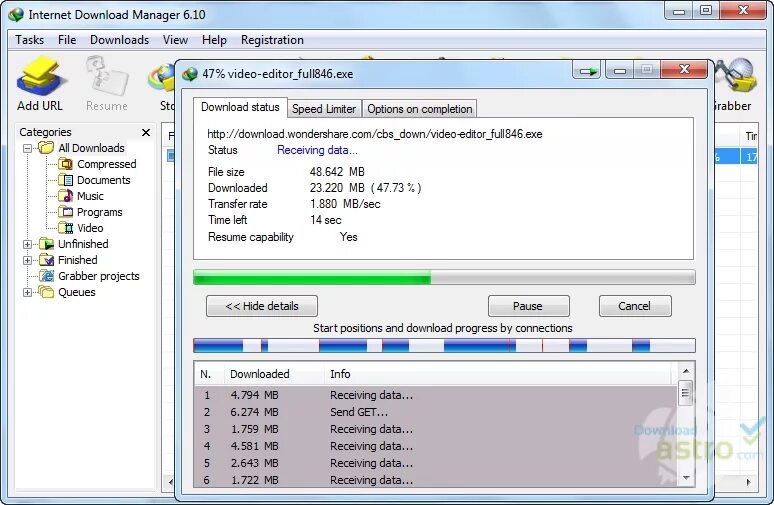Select connection row 6 with 1.722 MB
Screen dimensions: 774x505
pos(437,479)
